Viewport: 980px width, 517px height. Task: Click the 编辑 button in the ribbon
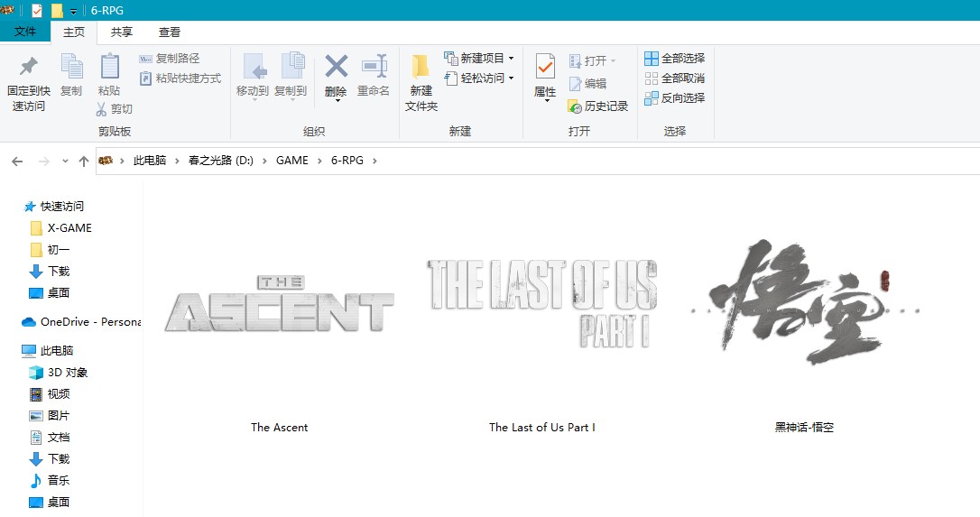click(587, 83)
